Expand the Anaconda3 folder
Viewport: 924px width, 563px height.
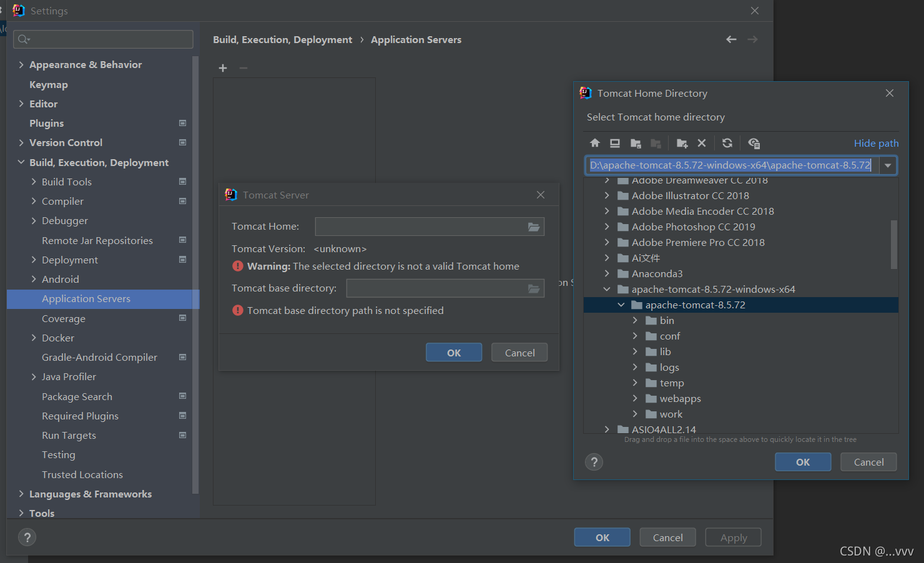(x=607, y=273)
